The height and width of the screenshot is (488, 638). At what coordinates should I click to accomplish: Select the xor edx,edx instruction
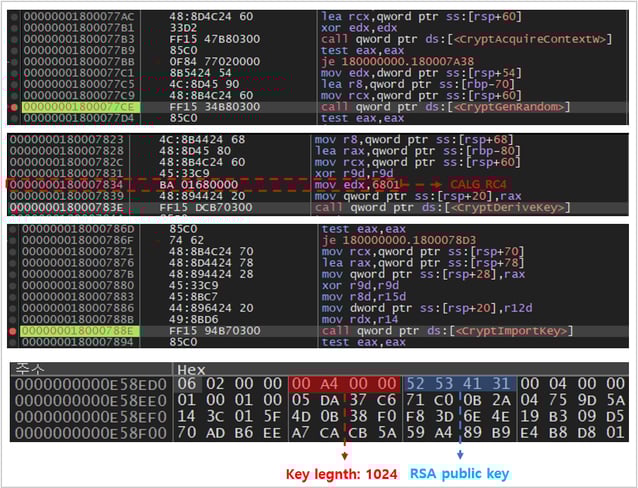(359, 28)
